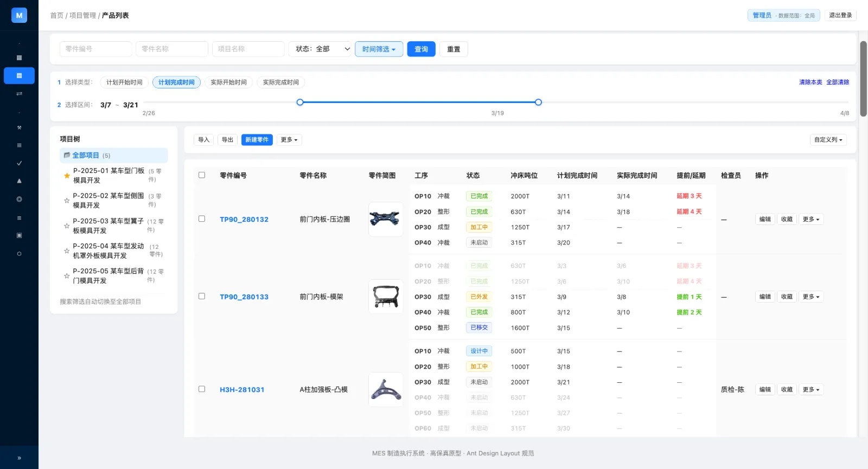Expand 更多 actions for row H3H-281031
This screenshot has height=469, width=868.
tap(811, 389)
